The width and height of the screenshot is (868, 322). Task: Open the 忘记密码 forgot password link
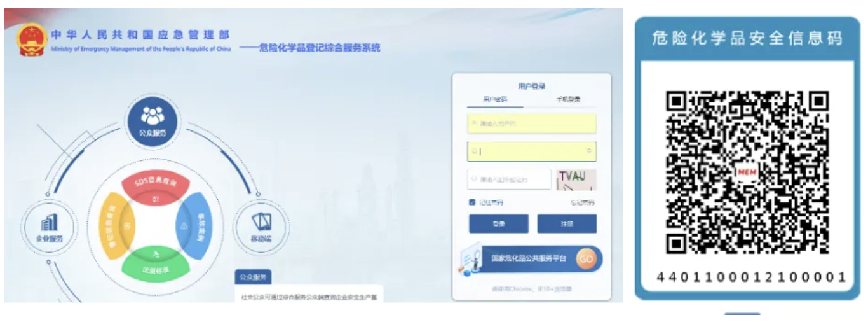coord(583,203)
